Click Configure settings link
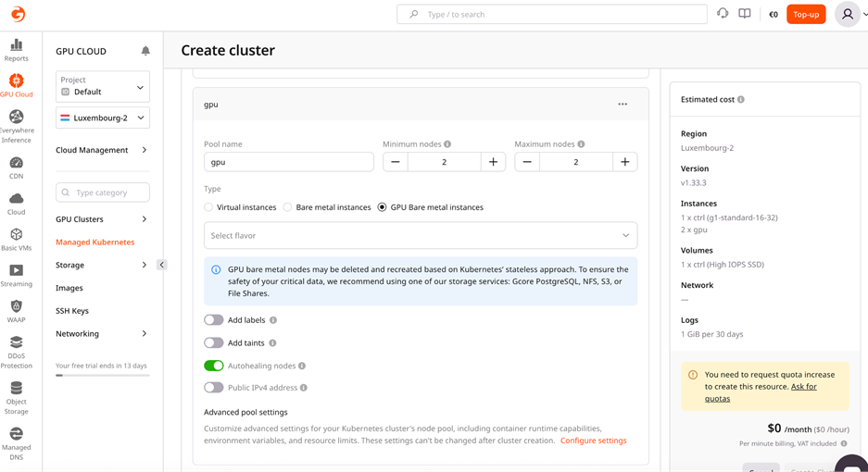868x472 pixels. [594, 441]
